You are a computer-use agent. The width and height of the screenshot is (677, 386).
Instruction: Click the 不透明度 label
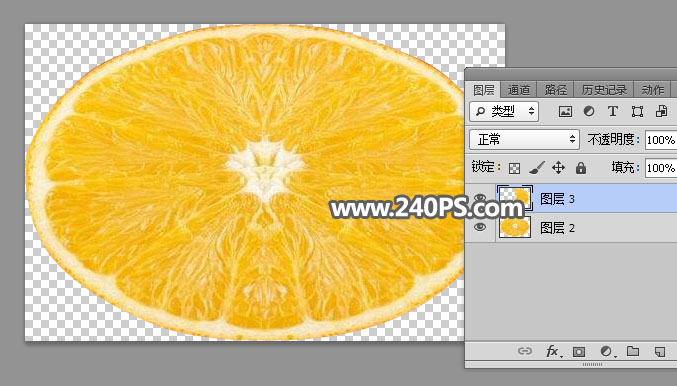(613, 139)
